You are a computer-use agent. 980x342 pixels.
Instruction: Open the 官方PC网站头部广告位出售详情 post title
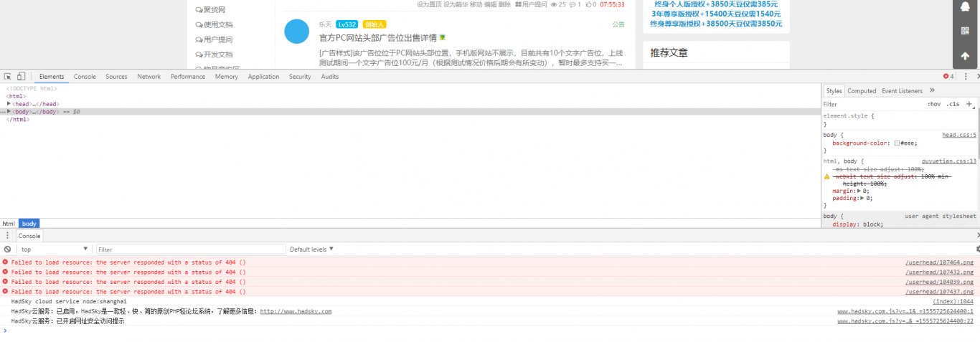coord(378,38)
